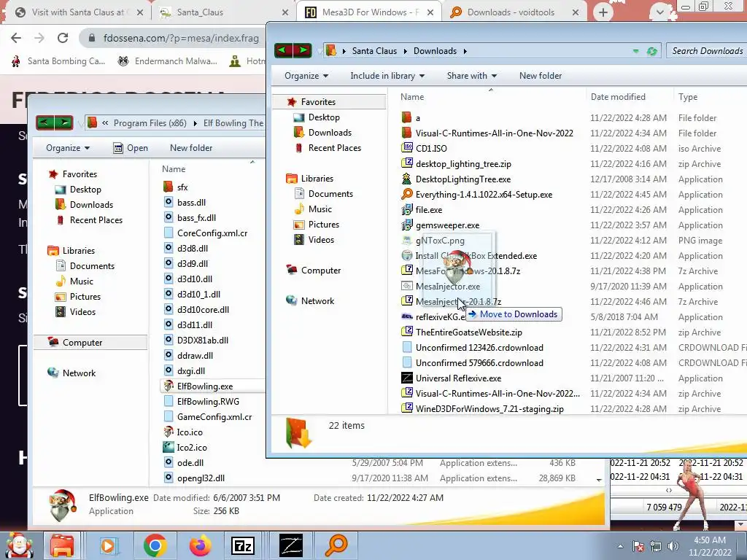Open the media player taskbar icon
This screenshot has height=560, width=747.
(x=108, y=545)
